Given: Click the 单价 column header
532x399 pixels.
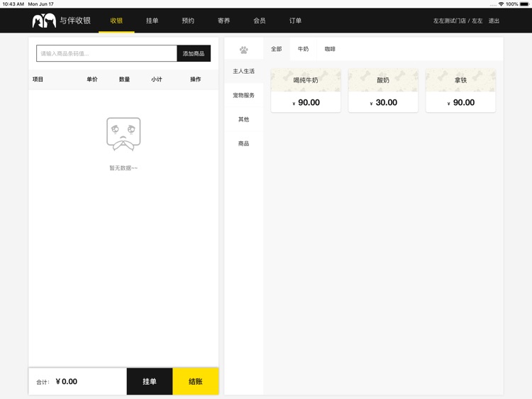Looking at the screenshot, I should pyautogui.click(x=92, y=79).
